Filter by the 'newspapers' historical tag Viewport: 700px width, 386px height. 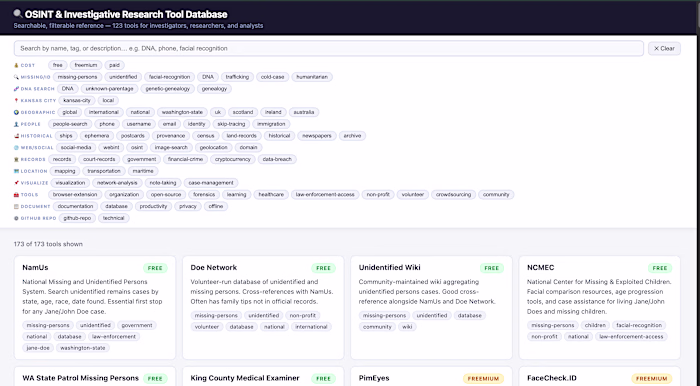coord(317,136)
